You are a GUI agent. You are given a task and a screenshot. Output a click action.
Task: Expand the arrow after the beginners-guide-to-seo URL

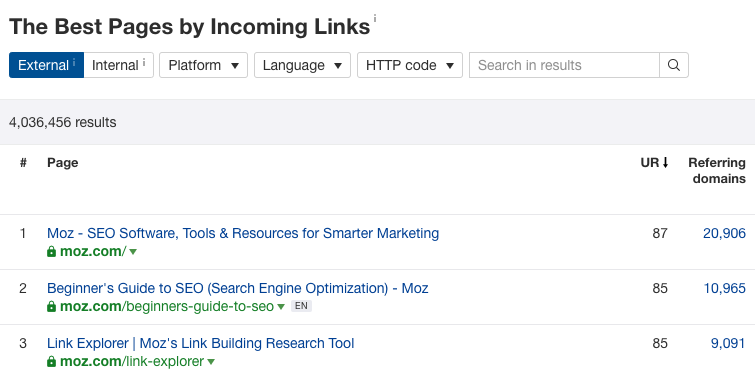(x=281, y=307)
